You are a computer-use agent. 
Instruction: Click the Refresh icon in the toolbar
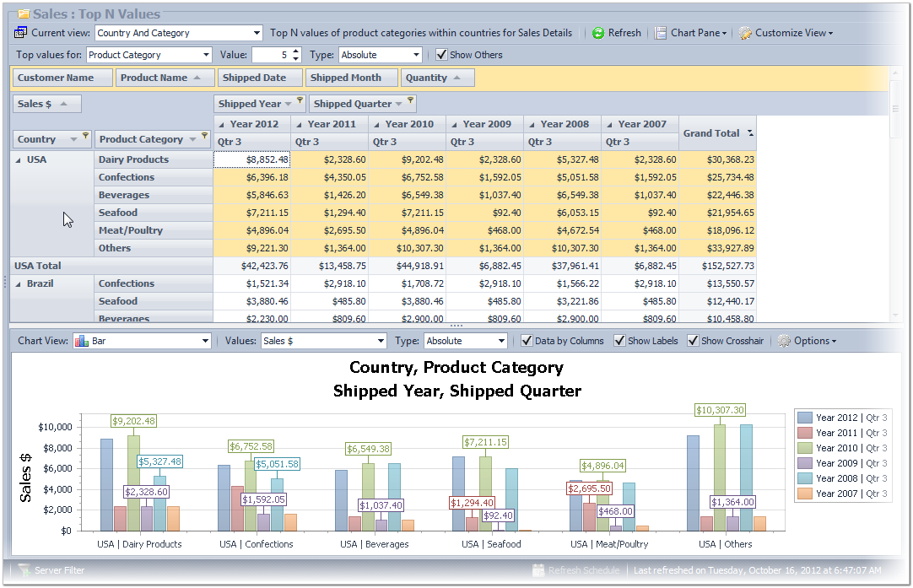pyautogui.click(x=598, y=33)
